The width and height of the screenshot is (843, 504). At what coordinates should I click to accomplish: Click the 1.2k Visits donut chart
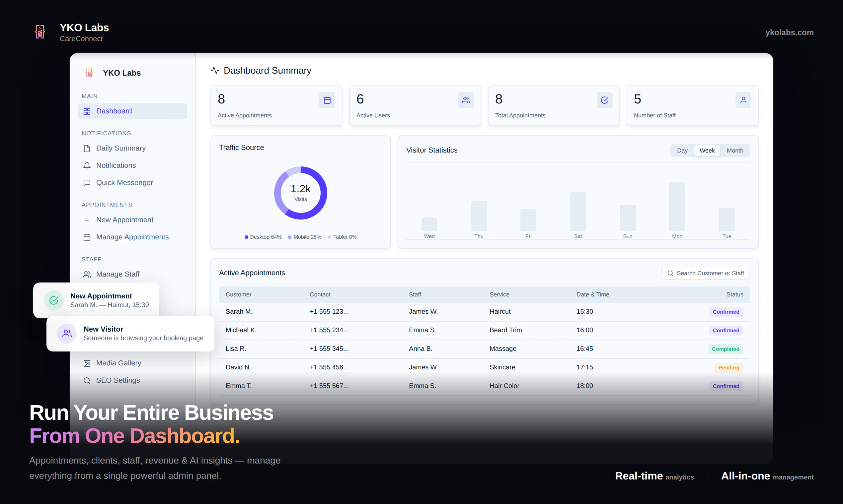tap(300, 193)
